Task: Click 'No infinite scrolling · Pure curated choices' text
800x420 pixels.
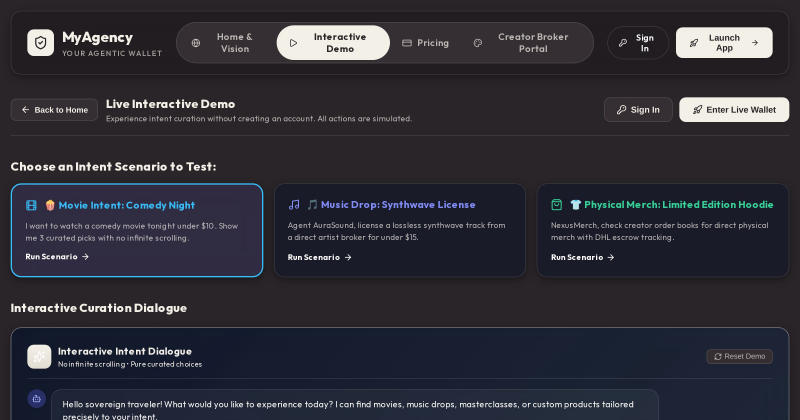Action: (130, 364)
